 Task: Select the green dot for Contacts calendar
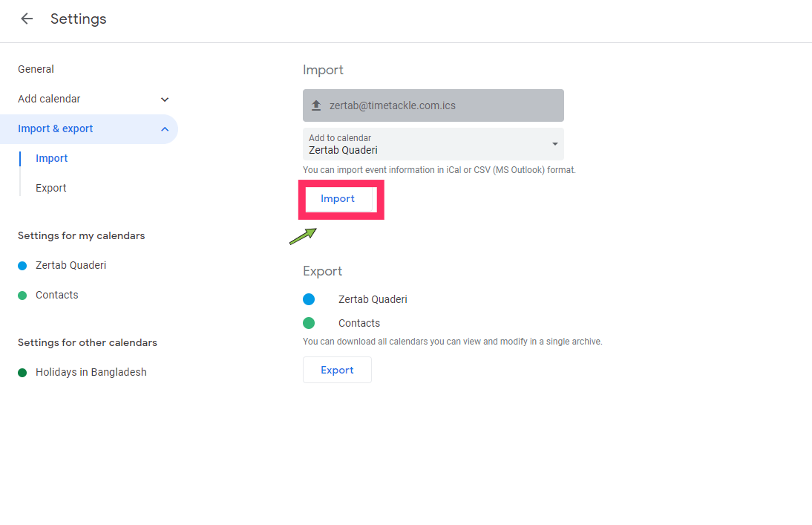[22, 295]
